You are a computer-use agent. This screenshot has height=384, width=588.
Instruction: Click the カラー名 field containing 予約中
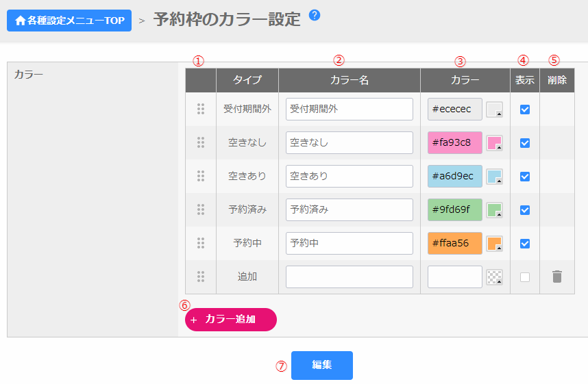(x=350, y=244)
